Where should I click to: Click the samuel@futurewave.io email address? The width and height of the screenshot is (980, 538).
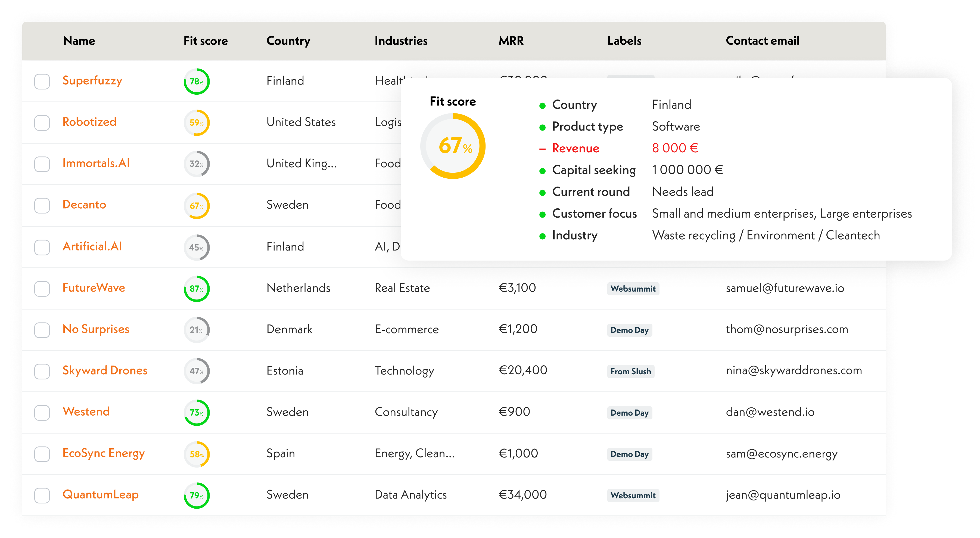785,288
